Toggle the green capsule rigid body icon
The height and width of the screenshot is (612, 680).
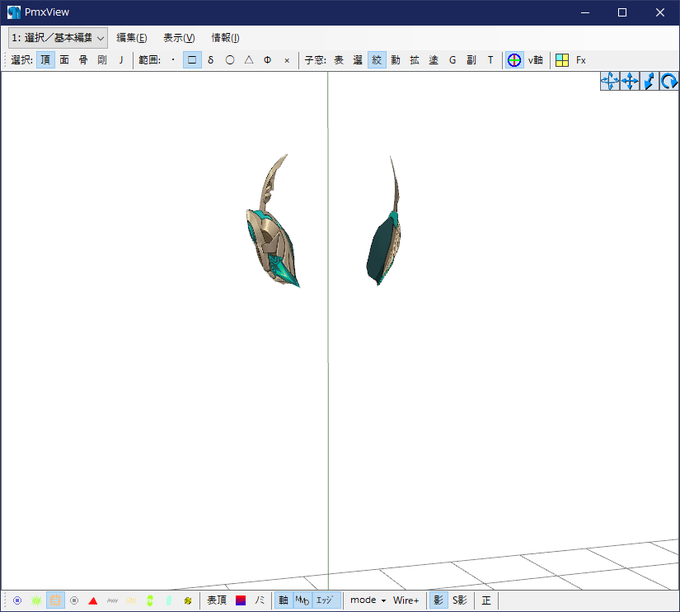pyautogui.click(x=150, y=601)
